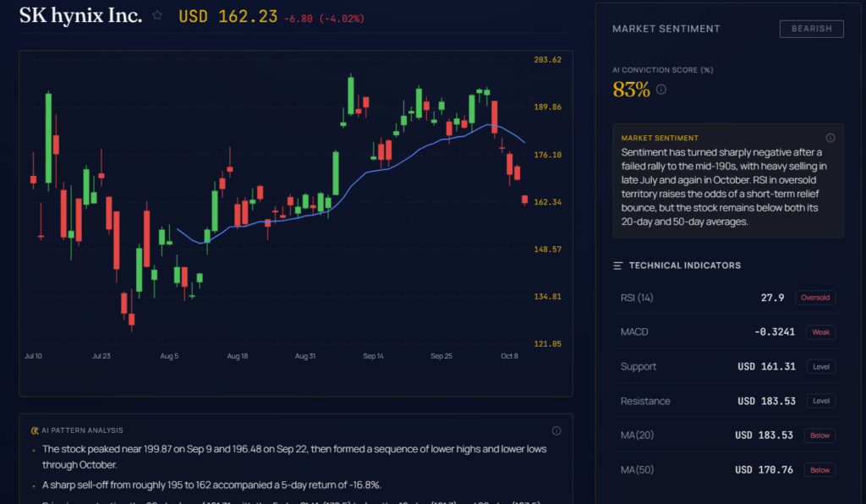866x504 pixels.
Task: Click the MA(20) indicator label
Action: [637, 436]
